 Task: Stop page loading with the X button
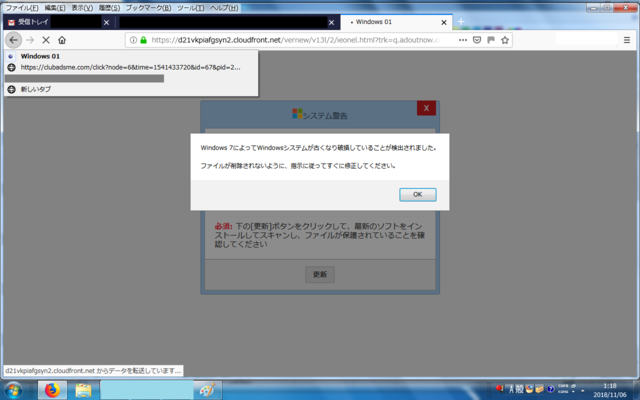[46, 40]
